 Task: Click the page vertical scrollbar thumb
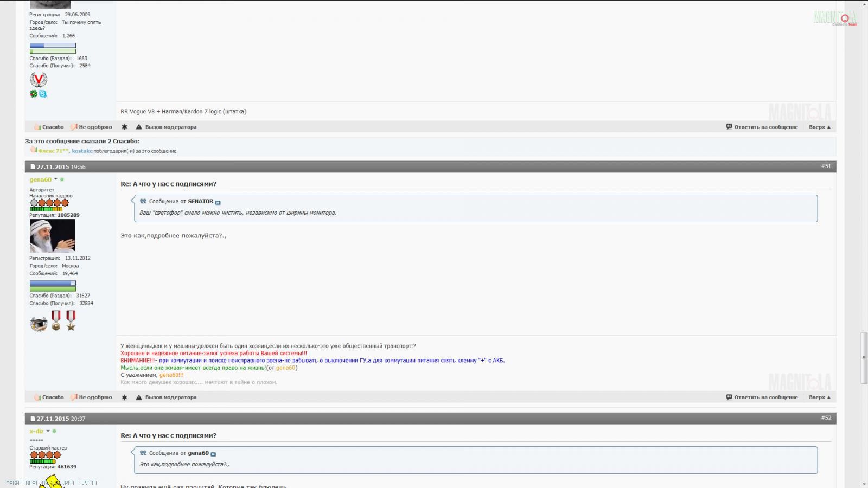click(864, 358)
